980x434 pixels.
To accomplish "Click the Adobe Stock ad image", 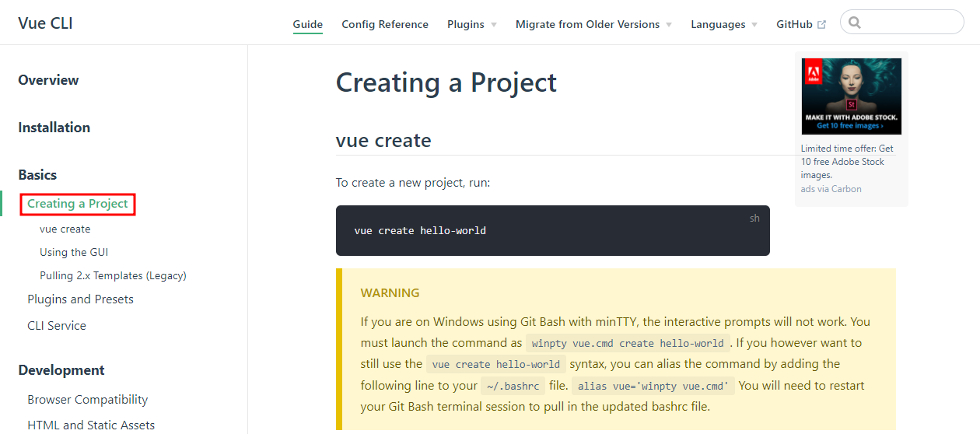I will pos(852,96).
